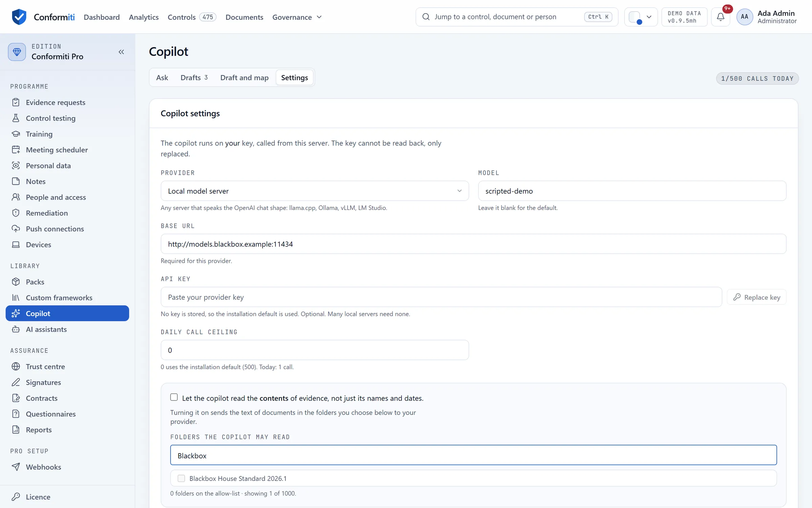Image resolution: width=812 pixels, height=508 pixels.
Task: Click the Training graduation cap icon
Action: pos(16,134)
